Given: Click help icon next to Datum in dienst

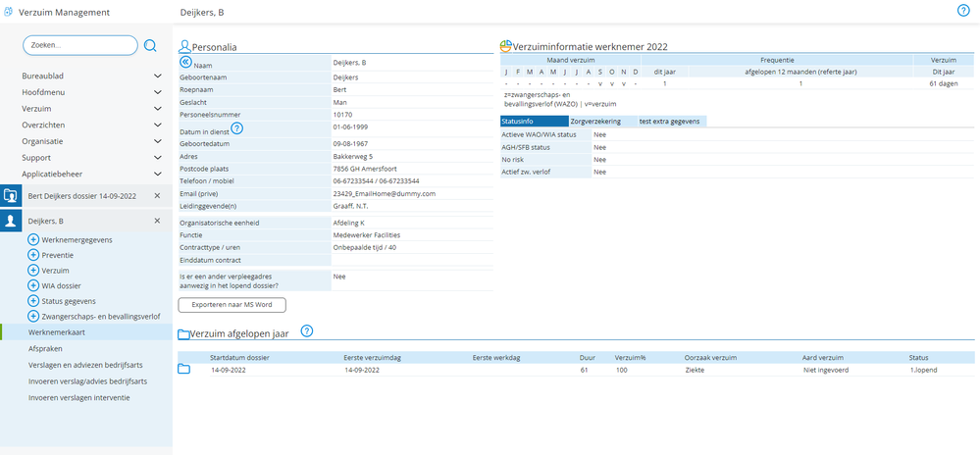Looking at the screenshot, I should click(236, 127).
